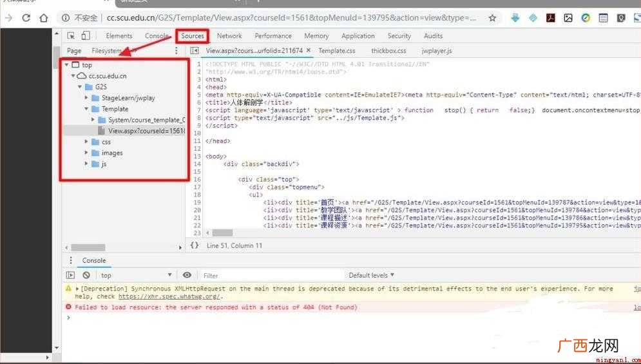Open the Security tab

tap(399, 36)
